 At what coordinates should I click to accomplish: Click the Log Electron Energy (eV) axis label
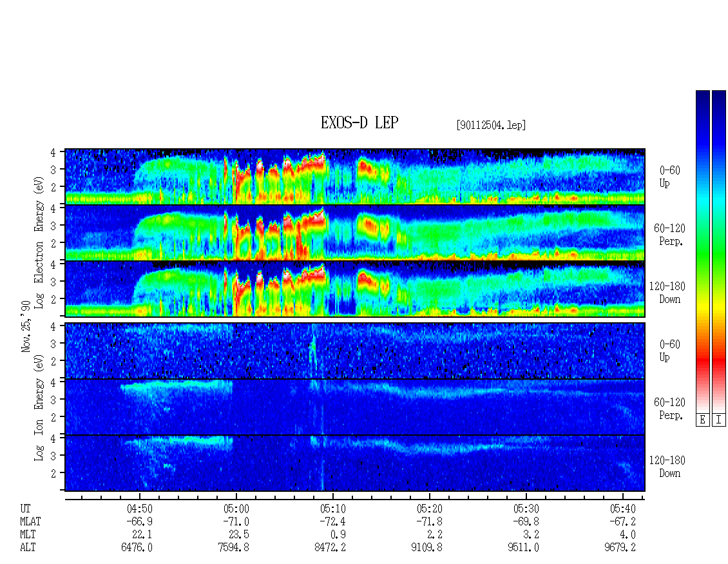point(39,242)
